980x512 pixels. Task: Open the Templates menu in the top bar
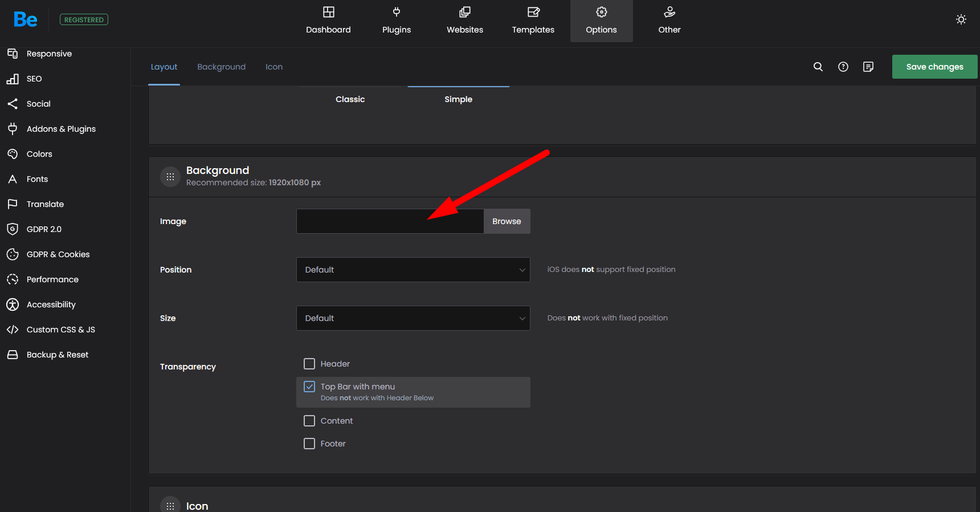click(533, 21)
